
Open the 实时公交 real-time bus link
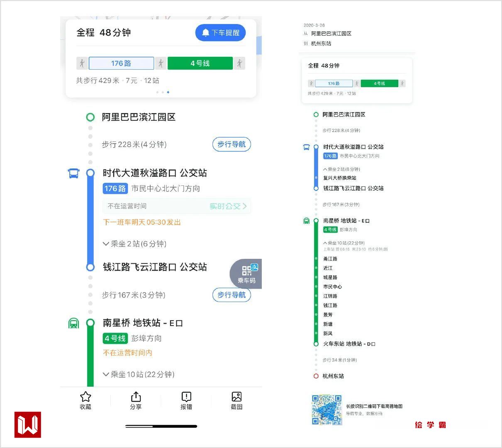pyautogui.click(x=228, y=206)
